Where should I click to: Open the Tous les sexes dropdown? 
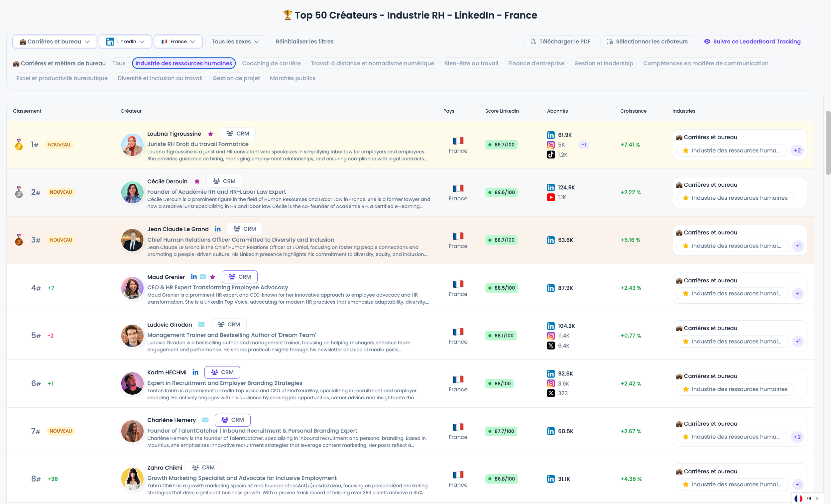[235, 42]
